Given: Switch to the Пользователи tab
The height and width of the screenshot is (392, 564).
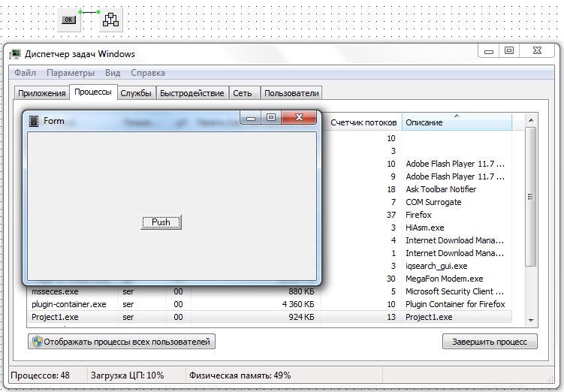Looking at the screenshot, I should point(291,93).
